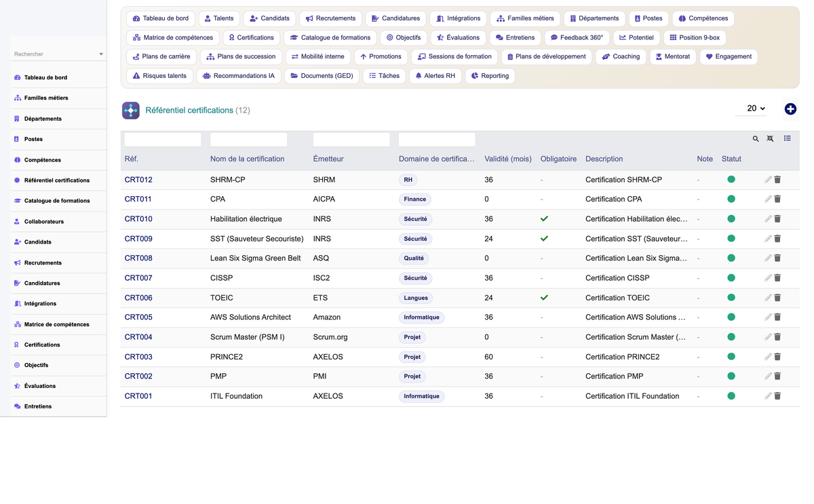The width and height of the screenshot is (814, 504).
Task: Click status dot of the CRT012 row
Action: 731,180
